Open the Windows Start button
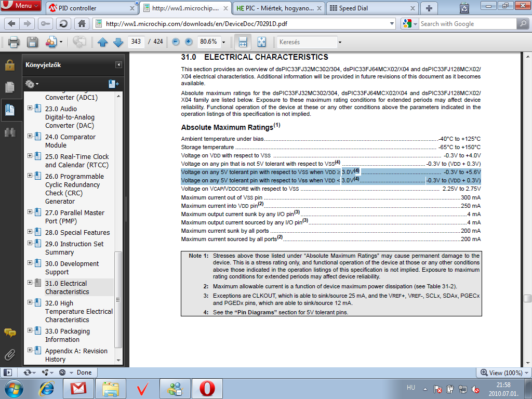Image resolution: width=532 pixels, height=399 pixels. click(14, 389)
